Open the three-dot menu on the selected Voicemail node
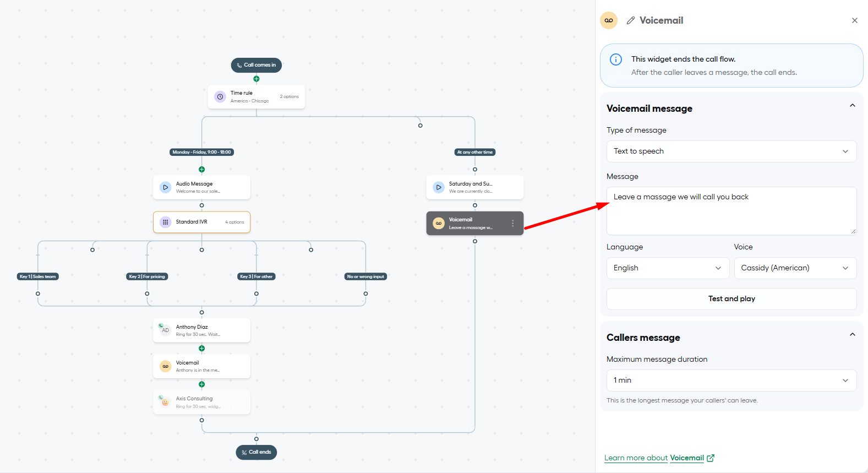Screen dimensions: 868x473 point(513,224)
